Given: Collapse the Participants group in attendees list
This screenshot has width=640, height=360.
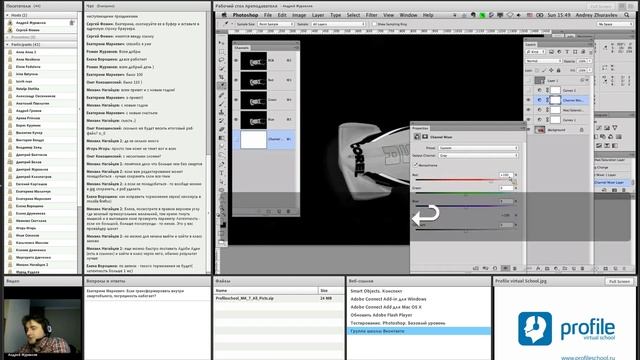Looking at the screenshot, I should pyautogui.click(x=7, y=44).
